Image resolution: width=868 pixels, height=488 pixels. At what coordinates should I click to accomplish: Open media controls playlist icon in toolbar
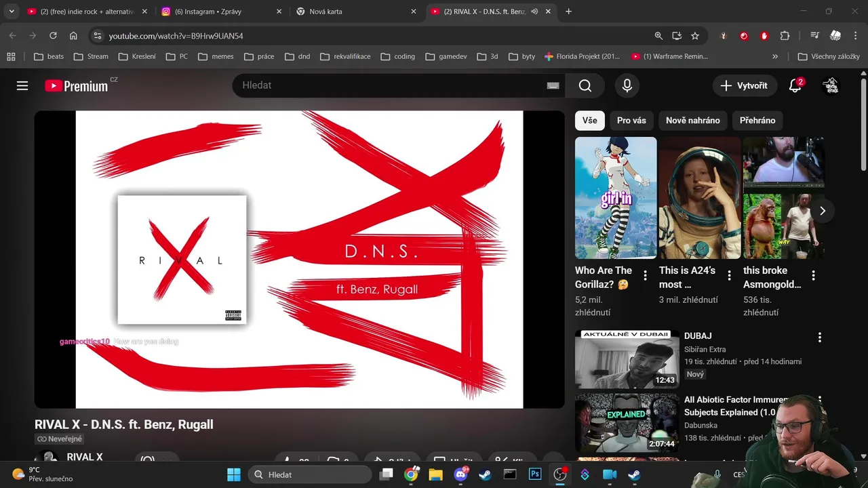pyautogui.click(x=814, y=36)
